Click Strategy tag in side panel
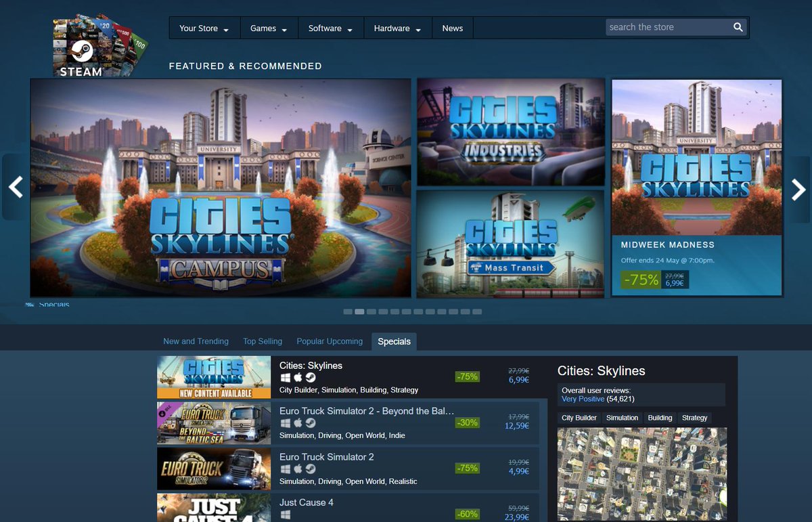Image resolution: width=812 pixels, height=522 pixels. [x=695, y=418]
